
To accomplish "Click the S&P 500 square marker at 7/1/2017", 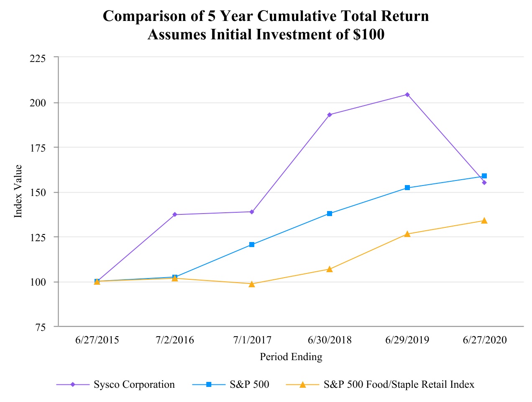I will 252,245.
